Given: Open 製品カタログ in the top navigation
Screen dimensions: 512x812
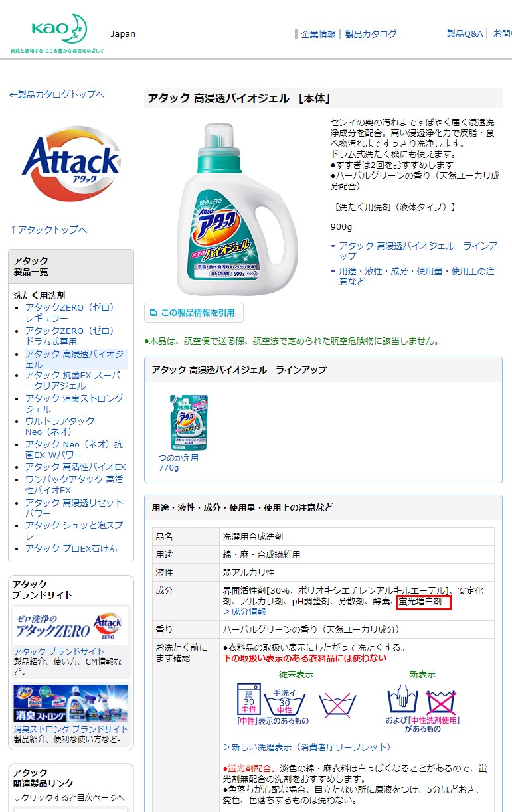Looking at the screenshot, I should [371, 34].
